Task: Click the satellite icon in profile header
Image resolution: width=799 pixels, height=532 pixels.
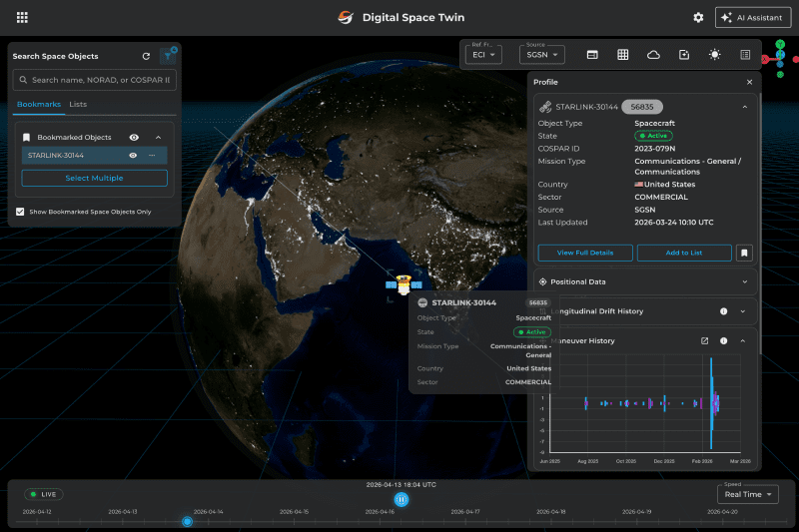Action: click(545, 107)
